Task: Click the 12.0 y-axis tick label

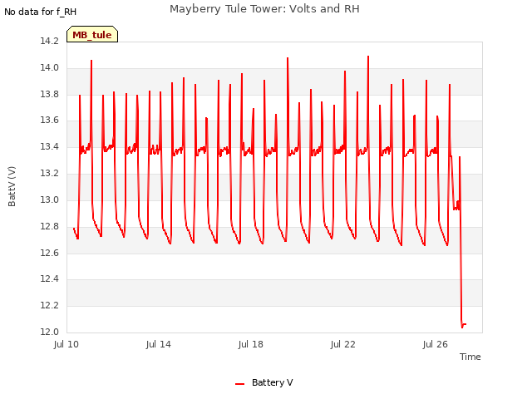Action: (x=50, y=332)
